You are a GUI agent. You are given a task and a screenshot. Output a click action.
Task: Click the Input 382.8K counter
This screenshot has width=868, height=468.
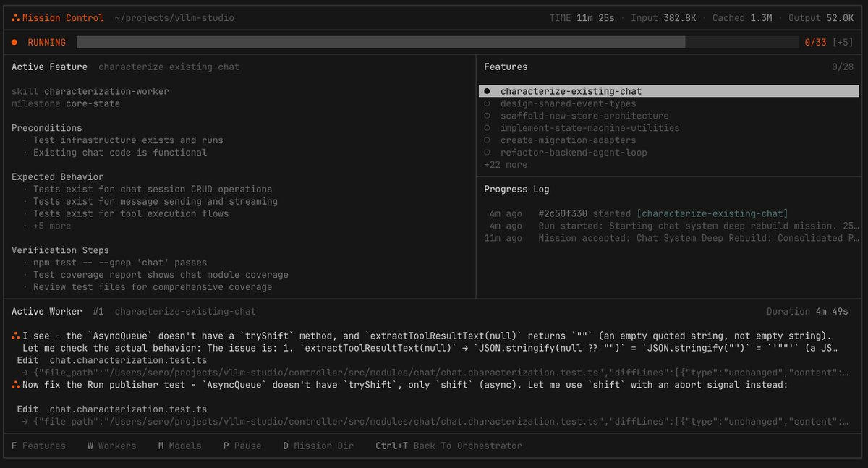click(x=664, y=18)
